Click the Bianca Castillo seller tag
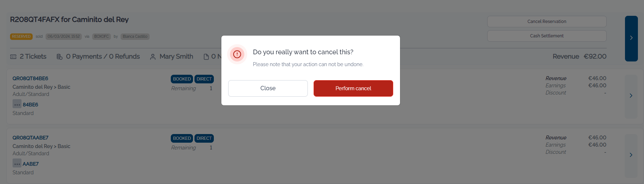The image size is (644, 184). click(135, 36)
